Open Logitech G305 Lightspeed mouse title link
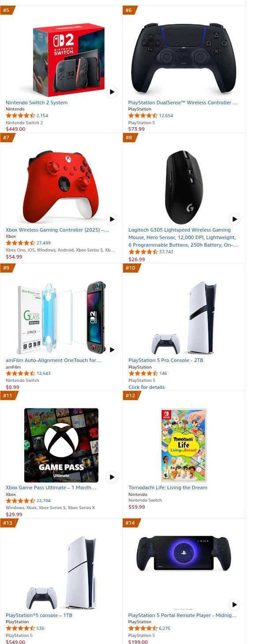 183,237
